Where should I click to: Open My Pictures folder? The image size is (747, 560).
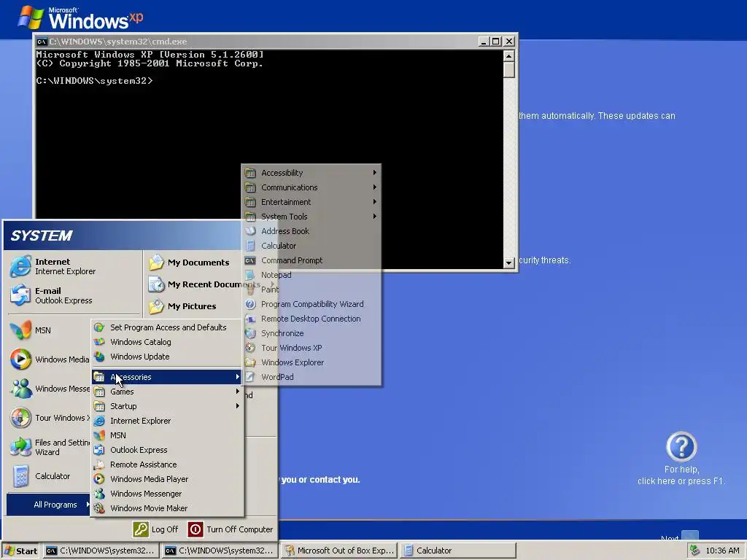click(x=182, y=306)
